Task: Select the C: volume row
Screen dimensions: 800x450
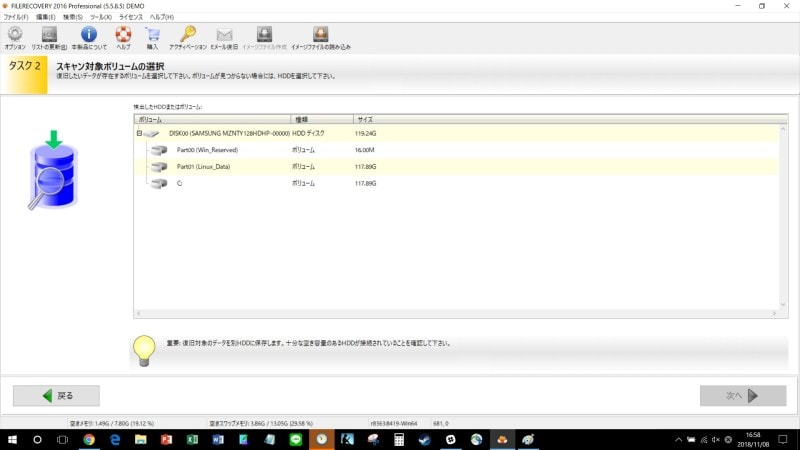Action: click(x=179, y=184)
